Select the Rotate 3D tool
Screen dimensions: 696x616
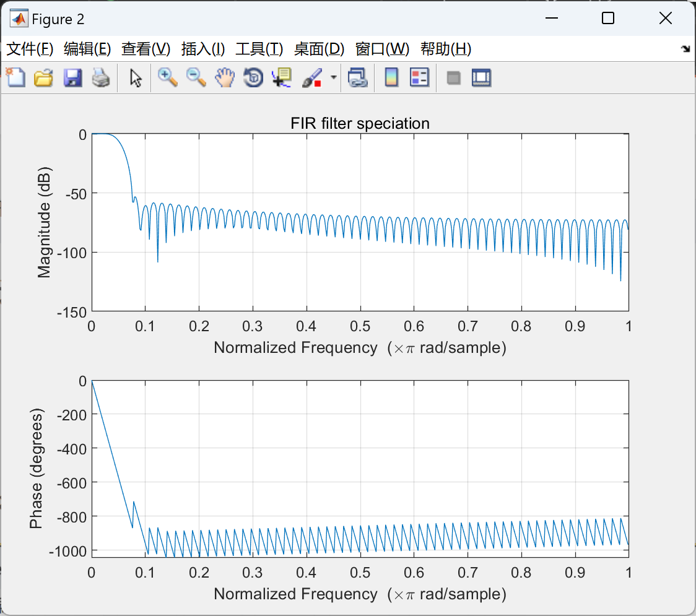pos(253,77)
